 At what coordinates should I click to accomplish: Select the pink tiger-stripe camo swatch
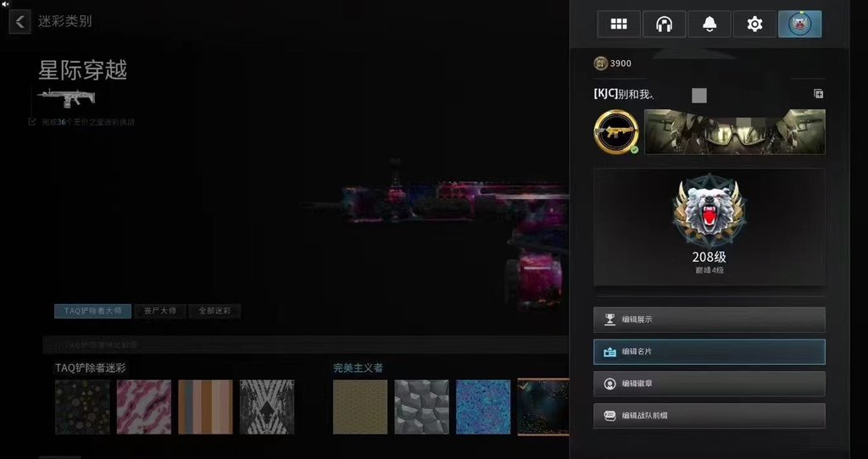(x=144, y=407)
